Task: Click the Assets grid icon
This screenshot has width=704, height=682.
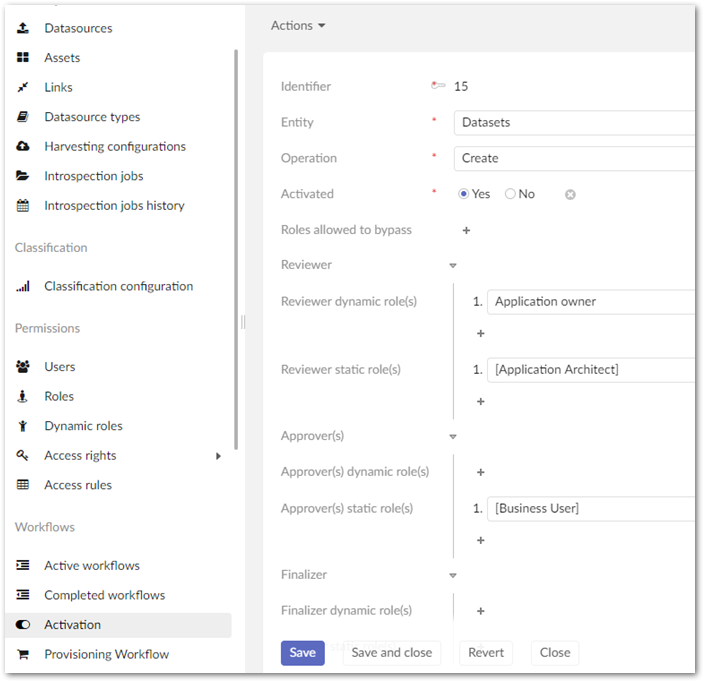Action: pyautogui.click(x=23, y=58)
